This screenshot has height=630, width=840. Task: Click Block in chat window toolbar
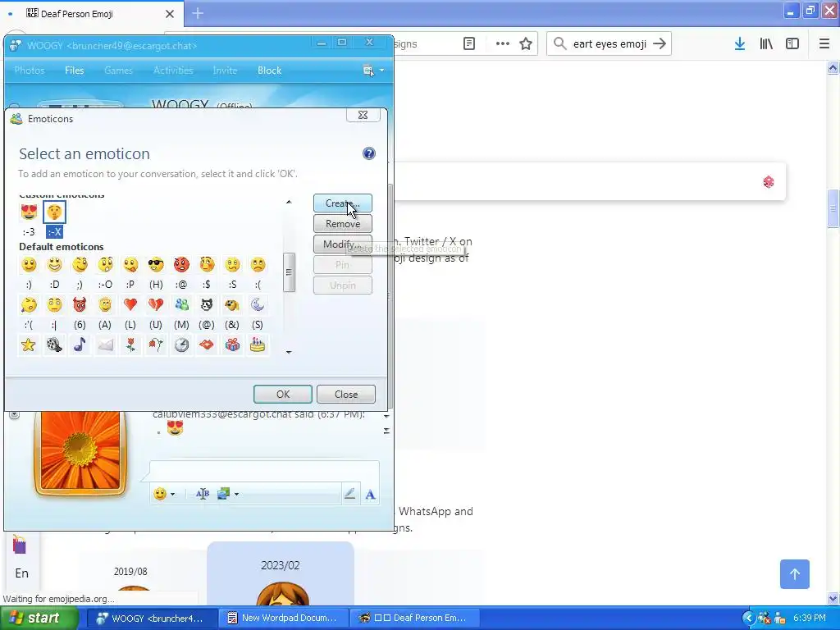coord(269,71)
